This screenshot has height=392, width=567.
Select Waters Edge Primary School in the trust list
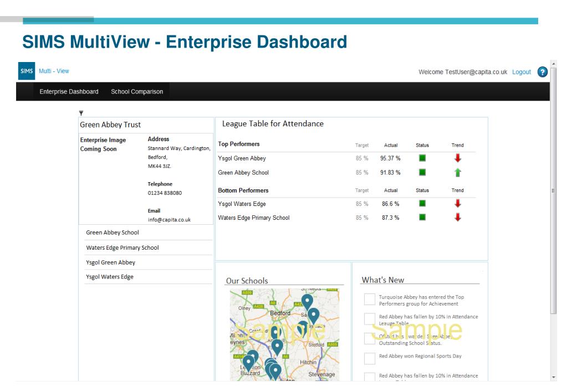point(148,248)
